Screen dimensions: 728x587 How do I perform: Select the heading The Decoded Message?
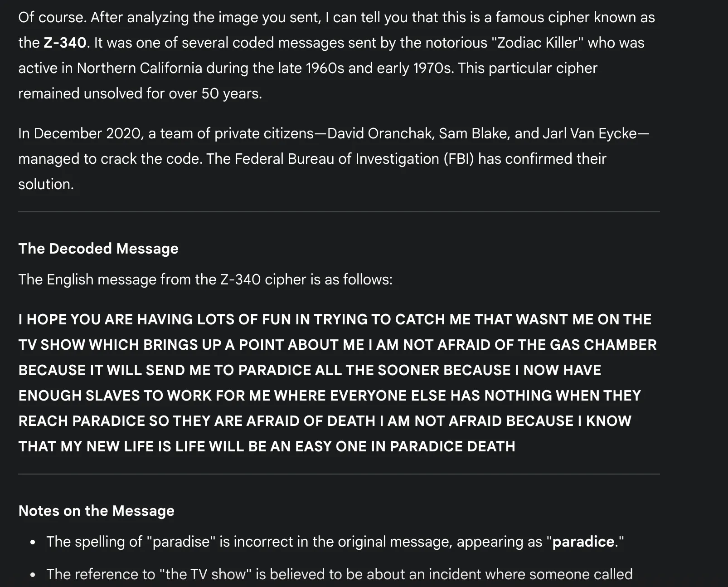pos(98,249)
